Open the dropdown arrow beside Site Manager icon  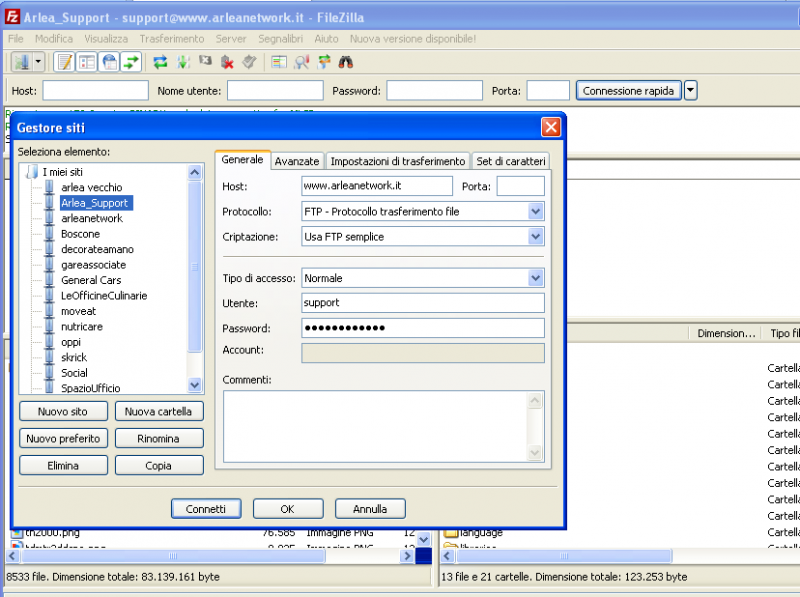(x=38, y=62)
